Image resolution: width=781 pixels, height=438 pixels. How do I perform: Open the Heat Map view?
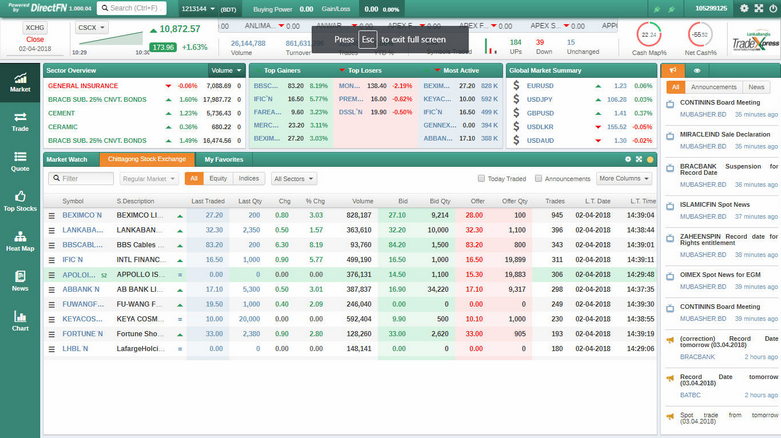click(x=20, y=240)
